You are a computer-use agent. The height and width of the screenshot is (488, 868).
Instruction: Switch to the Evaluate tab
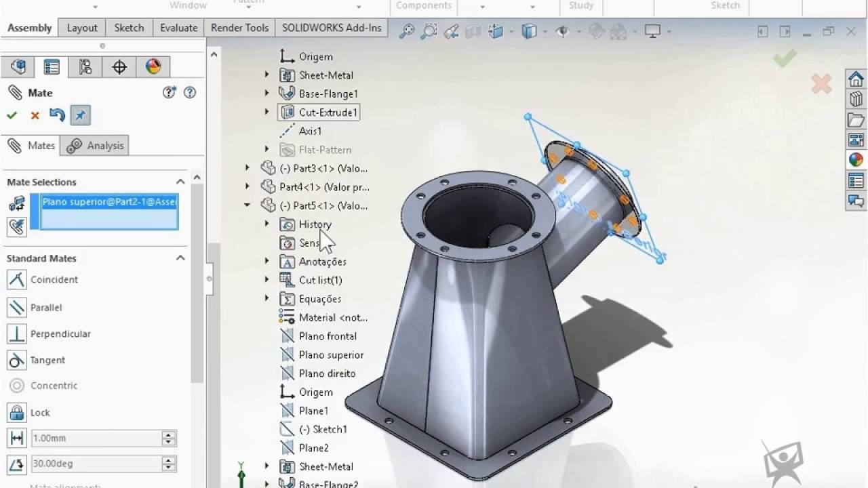(x=178, y=28)
